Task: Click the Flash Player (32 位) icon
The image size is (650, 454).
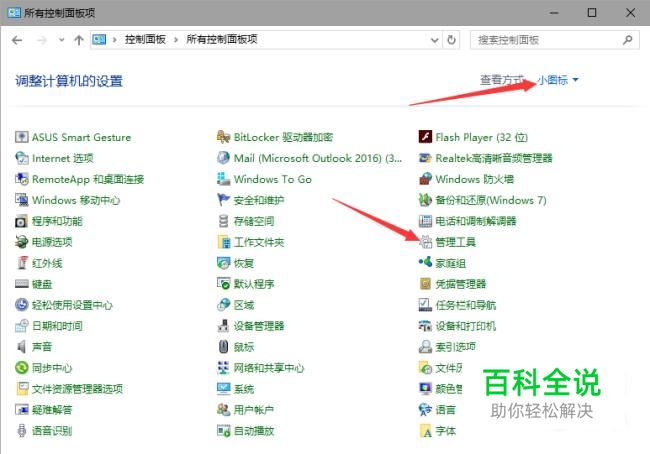Action: tap(425, 137)
